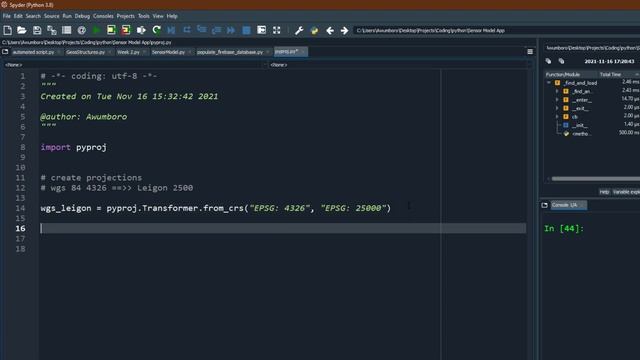Run the file with green play button
Image resolution: width=640 pixels, height=360 pixels.
pyautogui.click(x=96, y=30)
